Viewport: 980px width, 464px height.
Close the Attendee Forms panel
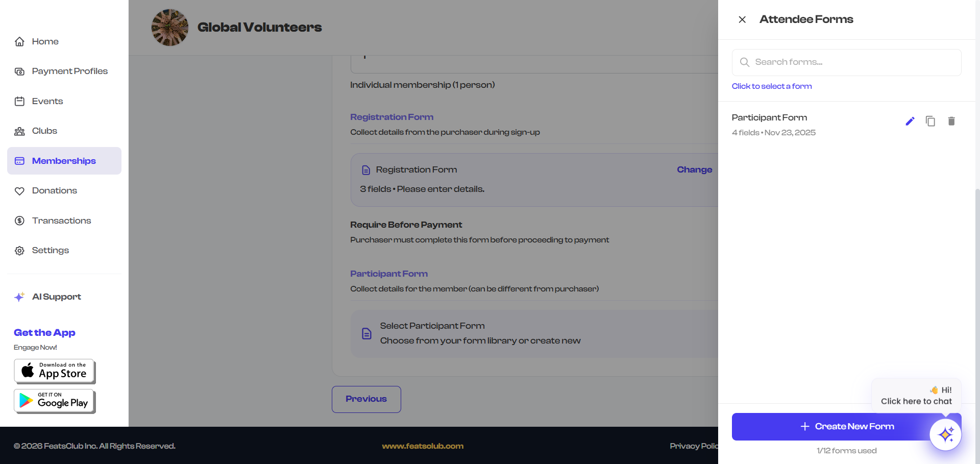click(742, 19)
